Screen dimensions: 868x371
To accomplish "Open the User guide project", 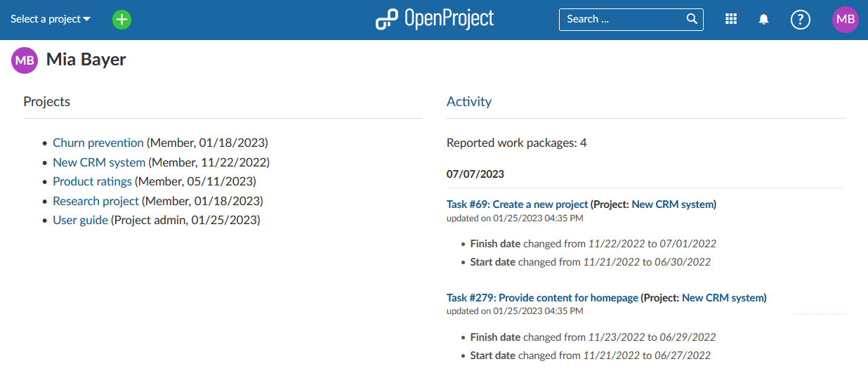I will (x=80, y=220).
